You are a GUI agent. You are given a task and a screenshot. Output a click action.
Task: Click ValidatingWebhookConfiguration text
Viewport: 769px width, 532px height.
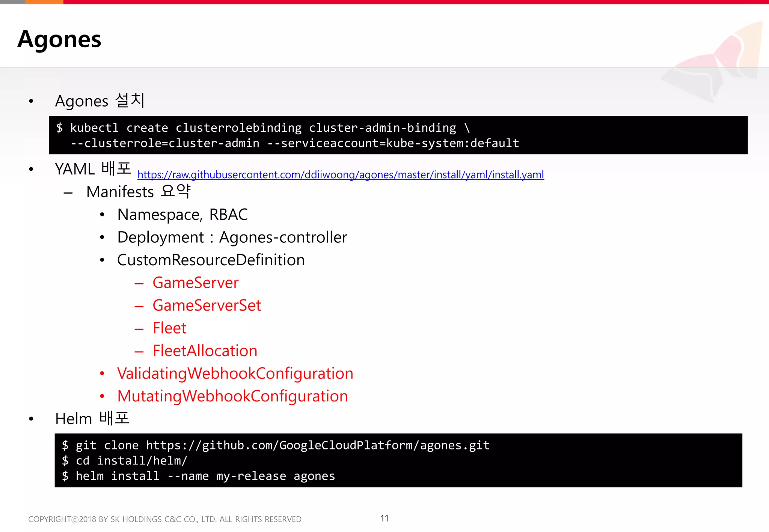tap(235, 374)
